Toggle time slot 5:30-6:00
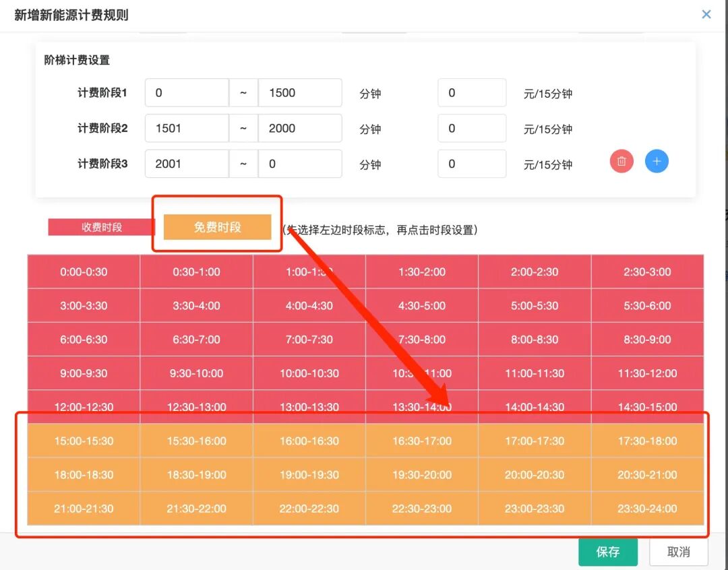 pos(648,305)
